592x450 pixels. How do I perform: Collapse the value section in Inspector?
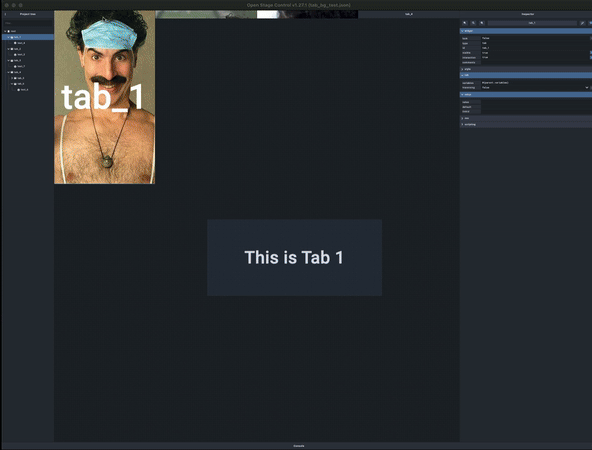coord(526,94)
